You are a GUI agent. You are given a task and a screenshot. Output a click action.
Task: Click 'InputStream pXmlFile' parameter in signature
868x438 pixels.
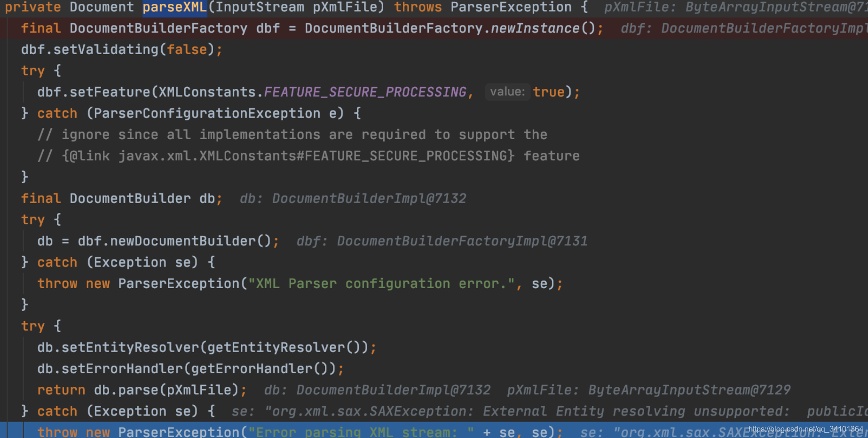click(297, 7)
